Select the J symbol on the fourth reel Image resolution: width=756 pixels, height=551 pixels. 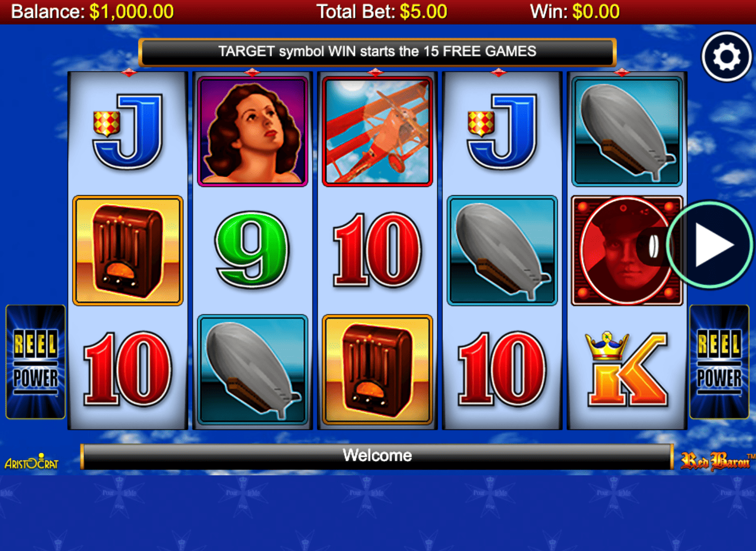(x=502, y=131)
